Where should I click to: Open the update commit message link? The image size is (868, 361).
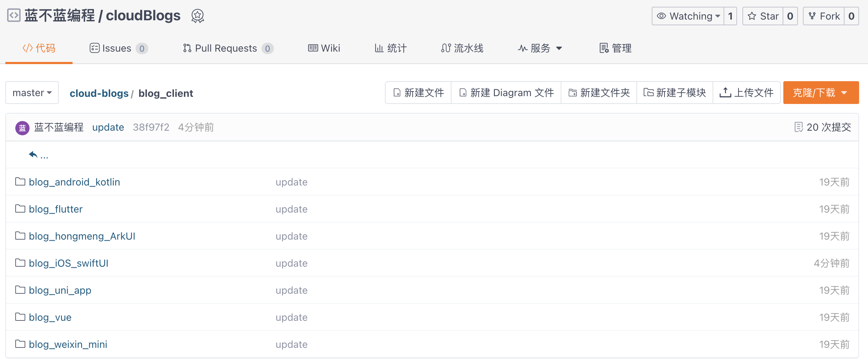pyautogui.click(x=108, y=127)
